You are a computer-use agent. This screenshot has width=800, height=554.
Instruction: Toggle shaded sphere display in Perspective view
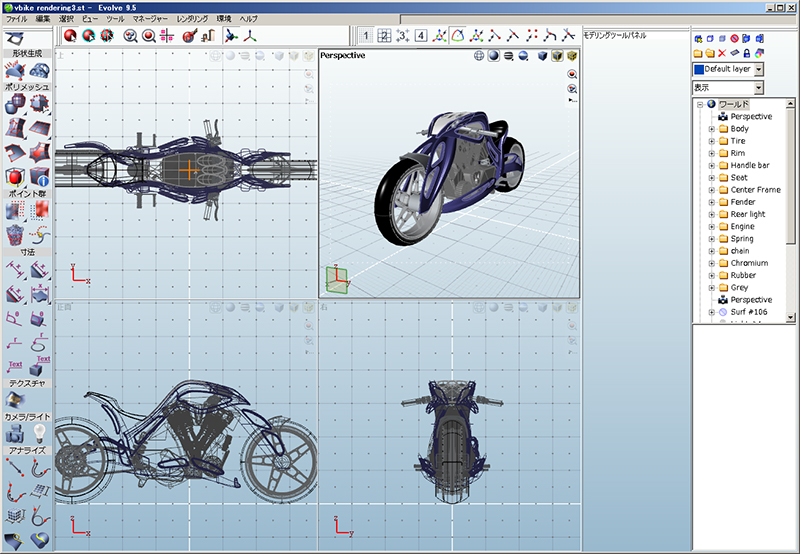coord(494,56)
